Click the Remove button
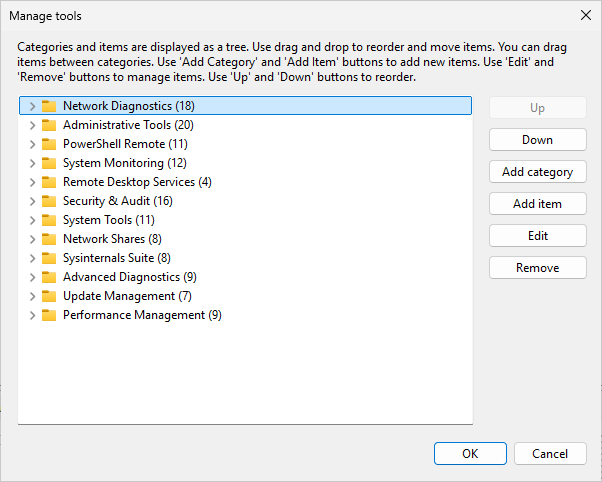 537,268
